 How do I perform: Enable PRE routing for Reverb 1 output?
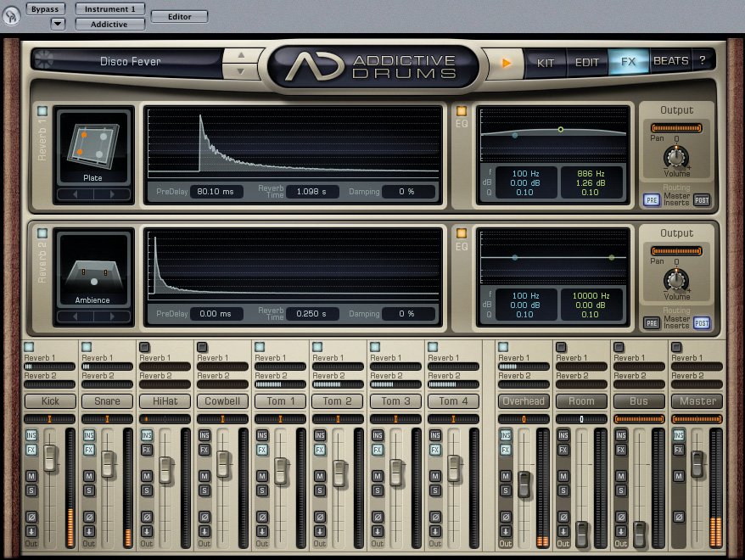652,200
